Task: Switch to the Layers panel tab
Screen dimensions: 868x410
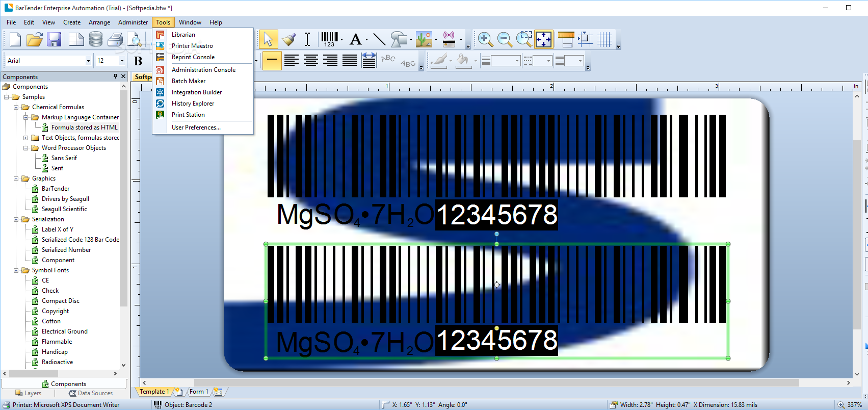Action: click(x=29, y=393)
